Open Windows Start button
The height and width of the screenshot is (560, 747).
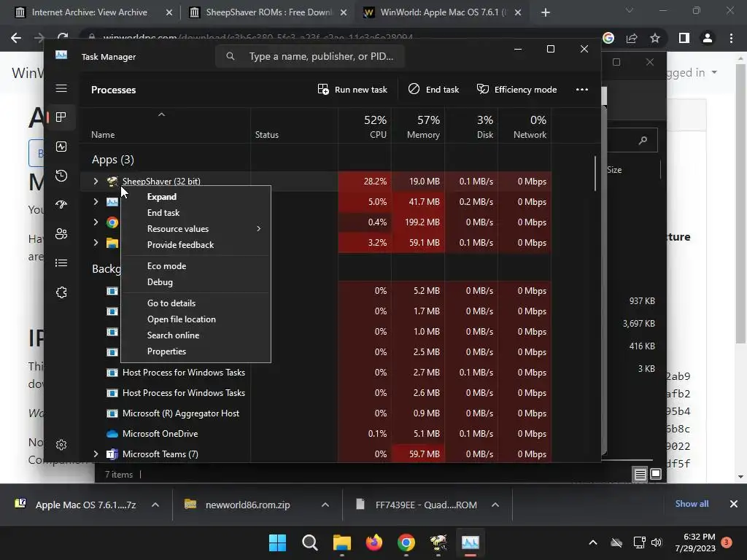277,542
